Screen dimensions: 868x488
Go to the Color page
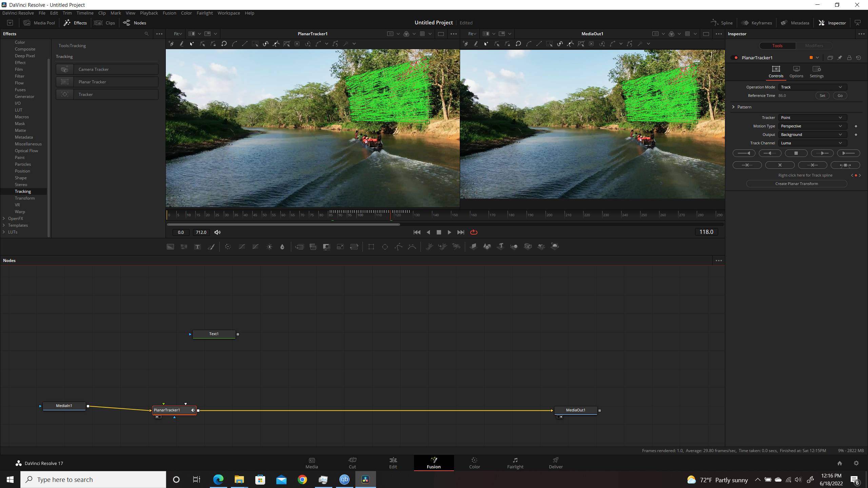click(x=474, y=463)
